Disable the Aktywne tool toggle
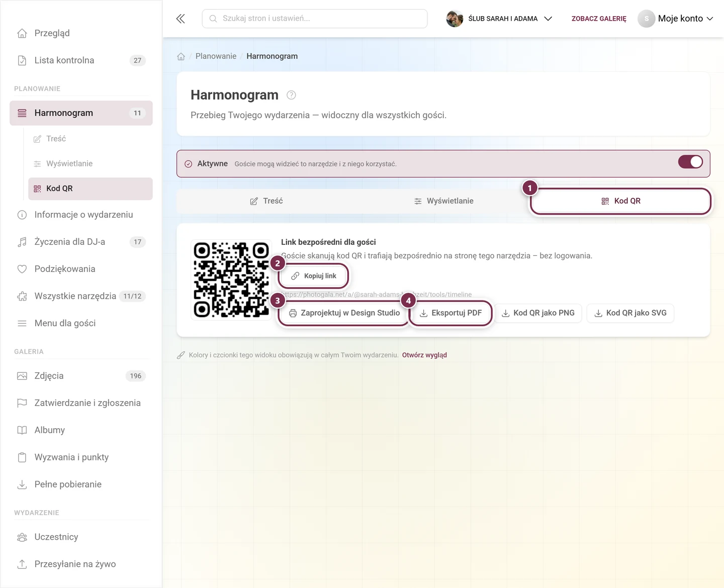This screenshot has width=724, height=588. pyautogui.click(x=690, y=162)
